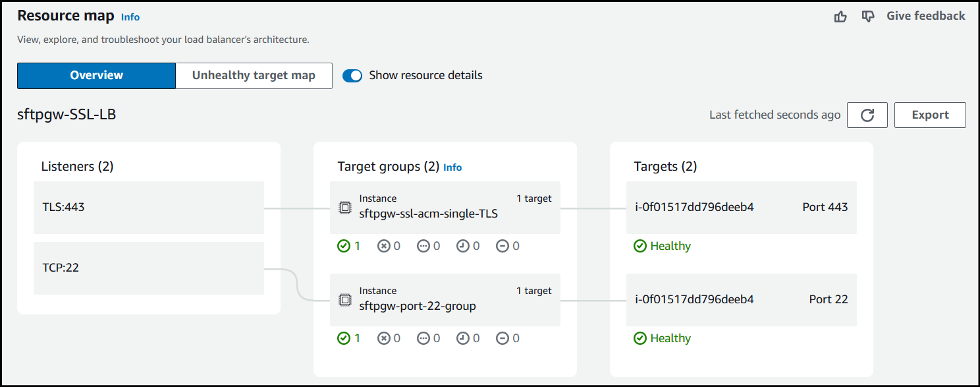980x387 pixels.
Task: Export the resource map
Action: pyautogui.click(x=929, y=115)
